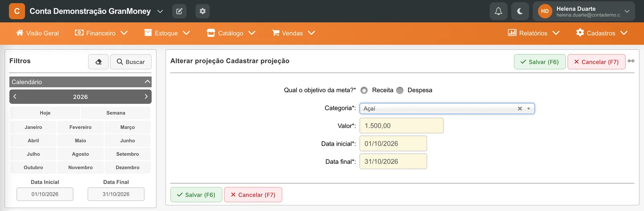Pick Agosto in the calendar
Screen dimensions: 644x211
pyautogui.click(x=80, y=154)
